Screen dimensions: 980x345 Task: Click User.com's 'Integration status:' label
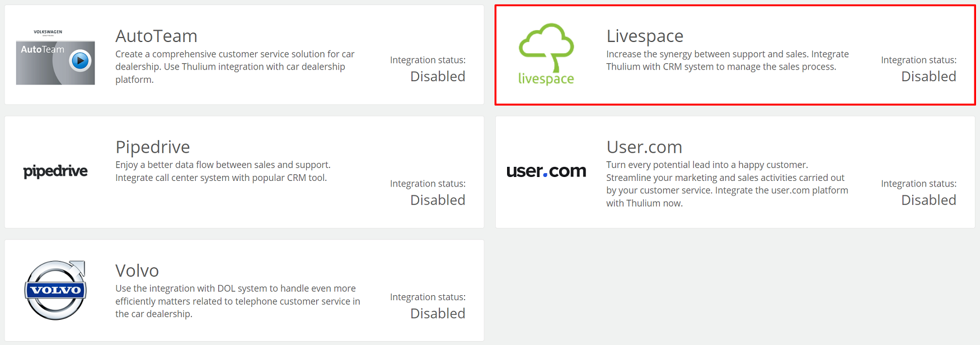(x=918, y=184)
